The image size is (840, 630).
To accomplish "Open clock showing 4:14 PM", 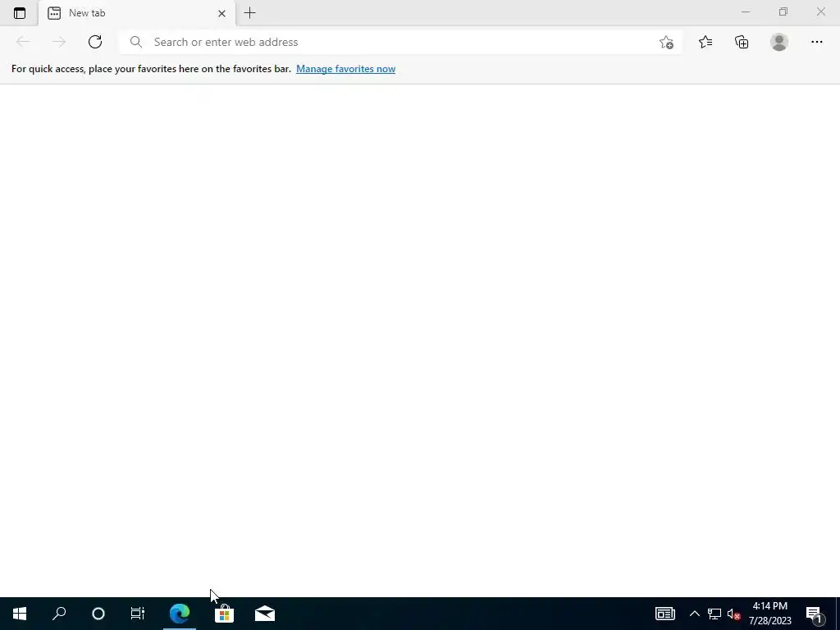I will pos(769,614).
